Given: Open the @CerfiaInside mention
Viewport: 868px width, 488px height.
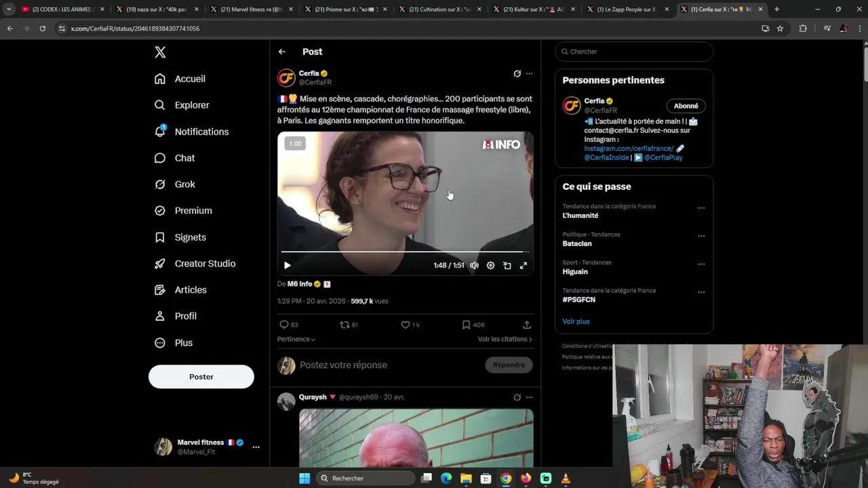Looking at the screenshot, I should 606,157.
